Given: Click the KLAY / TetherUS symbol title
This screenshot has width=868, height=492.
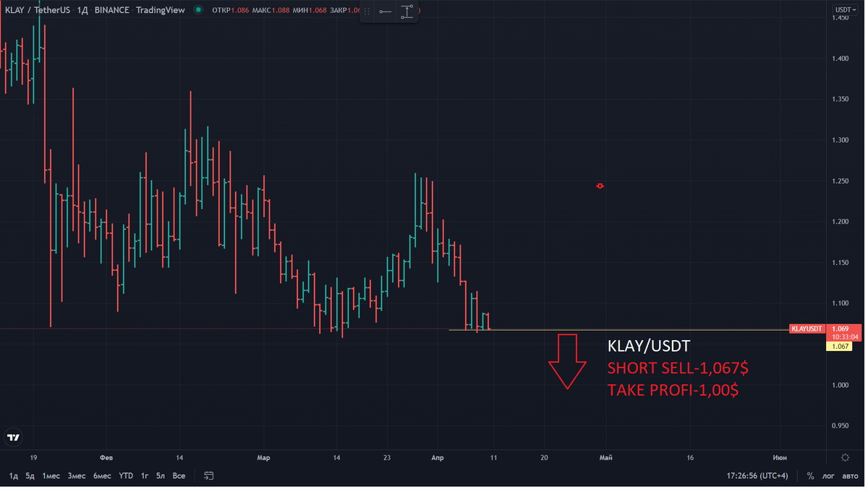Looking at the screenshot, I should click(37, 10).
